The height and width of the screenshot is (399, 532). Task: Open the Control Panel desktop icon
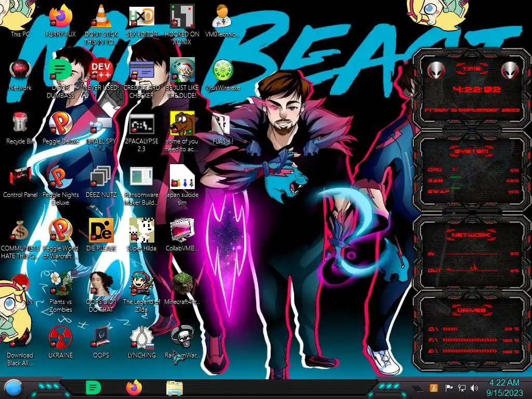coord(20,182)
